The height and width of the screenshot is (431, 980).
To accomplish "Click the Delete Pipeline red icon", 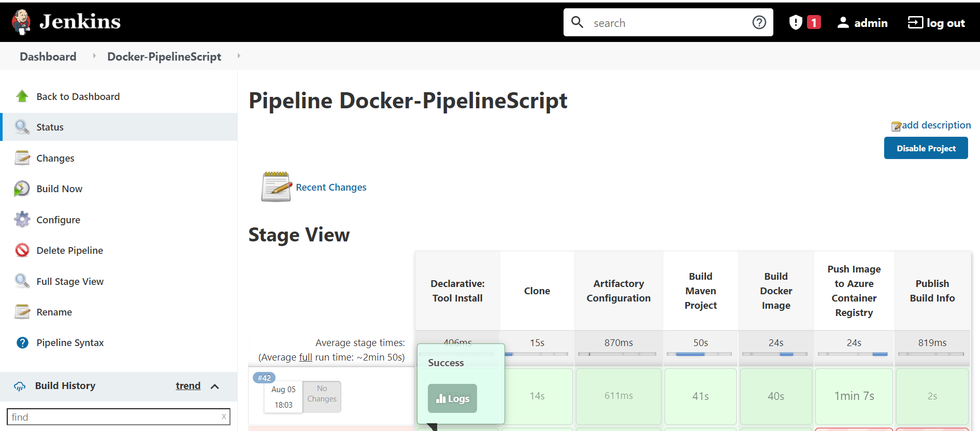I will click(22, 250).
